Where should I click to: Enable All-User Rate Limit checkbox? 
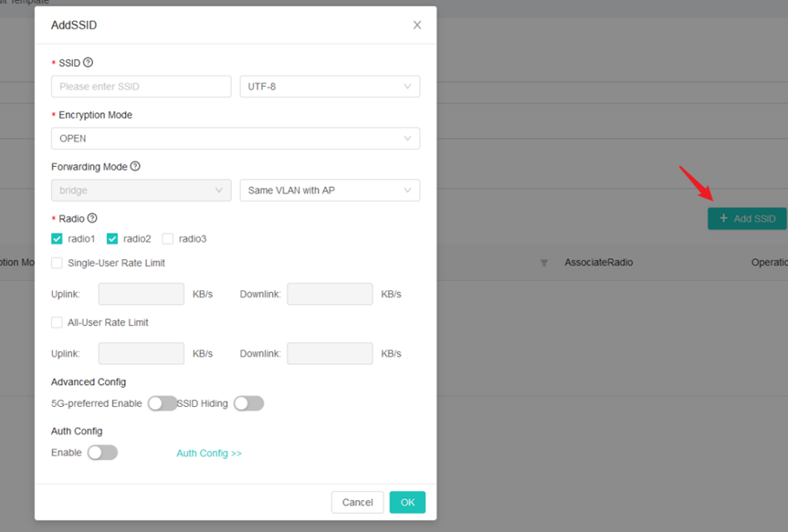coord(58,322)
